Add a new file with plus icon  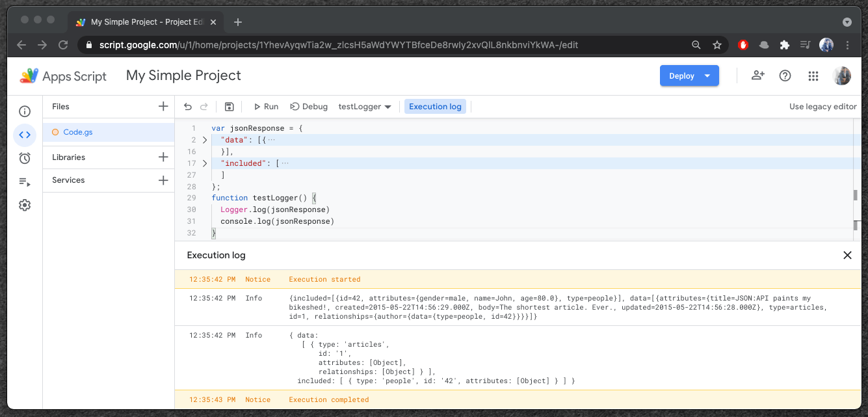coord(163,106)
